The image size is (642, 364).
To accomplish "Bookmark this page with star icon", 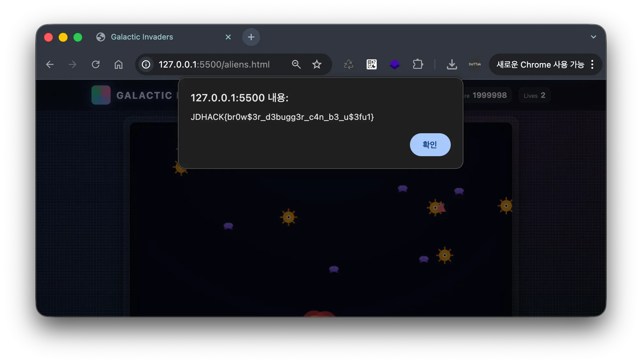I will [x=317, y=65].
